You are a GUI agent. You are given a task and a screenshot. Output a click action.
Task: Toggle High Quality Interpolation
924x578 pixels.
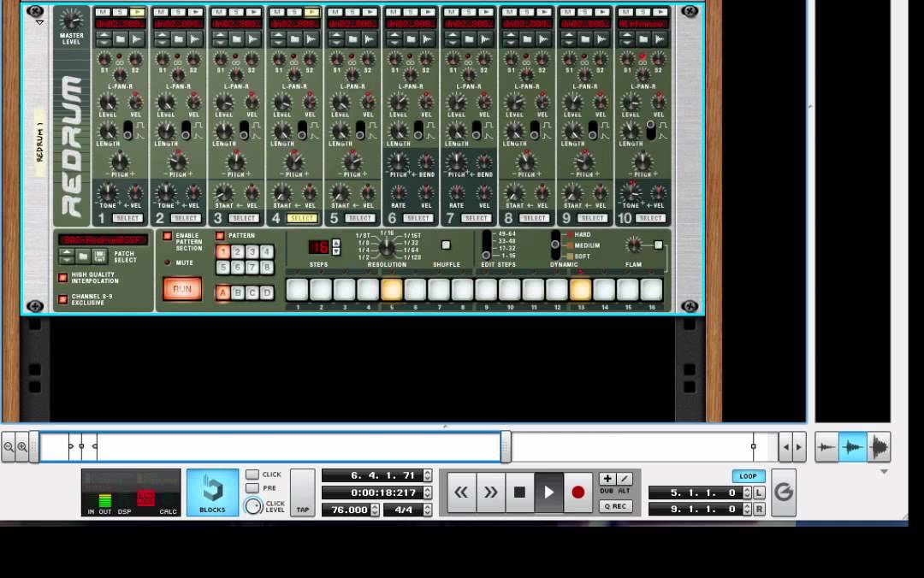[63, 277]
